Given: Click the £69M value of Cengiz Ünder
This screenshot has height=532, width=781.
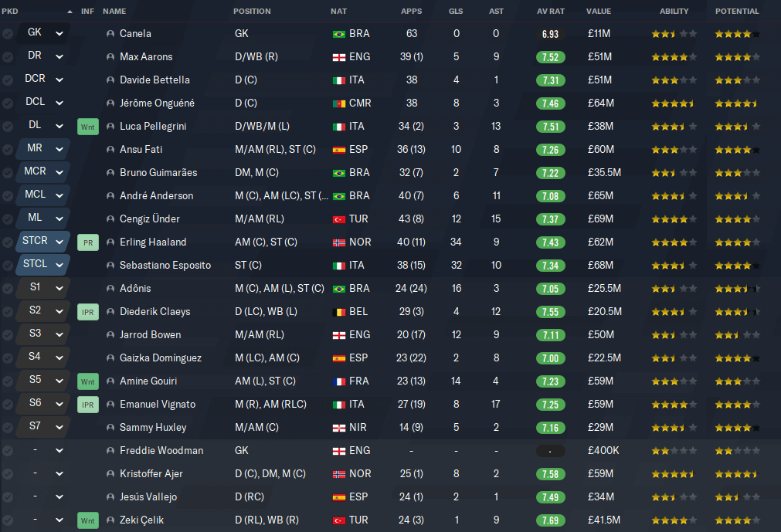Looking at the screenshot, I should [600, 219].
